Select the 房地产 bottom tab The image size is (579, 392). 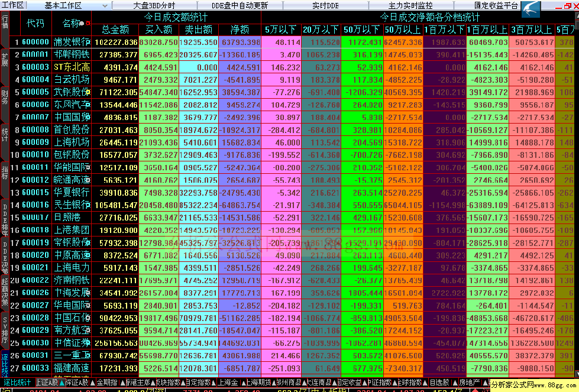pos(470,383)
